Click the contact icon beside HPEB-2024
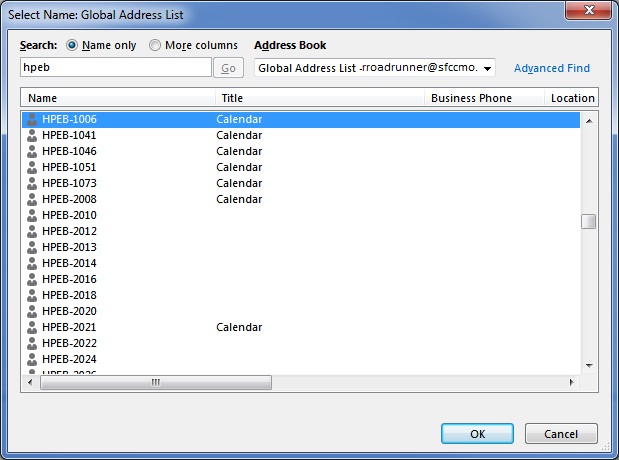 pyautogui.click(x=32, y=359)
